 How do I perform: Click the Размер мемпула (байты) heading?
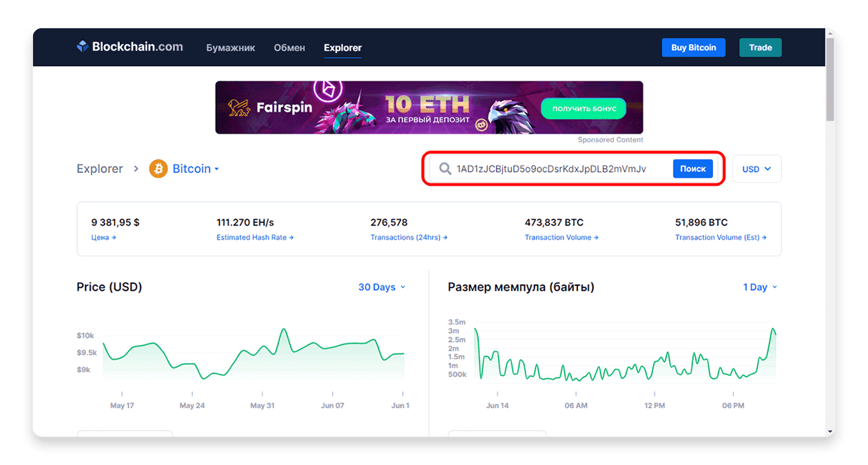[x=521, y=287]
